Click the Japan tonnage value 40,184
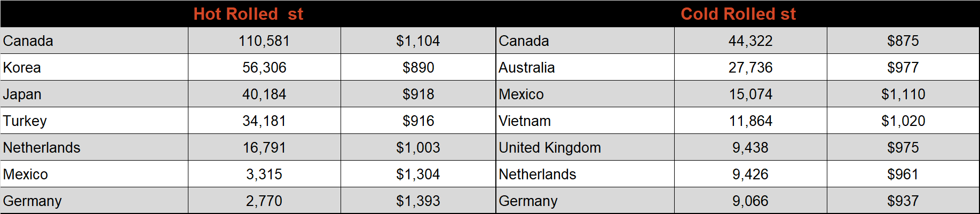The image size is (980, 214). click(264, 94)
